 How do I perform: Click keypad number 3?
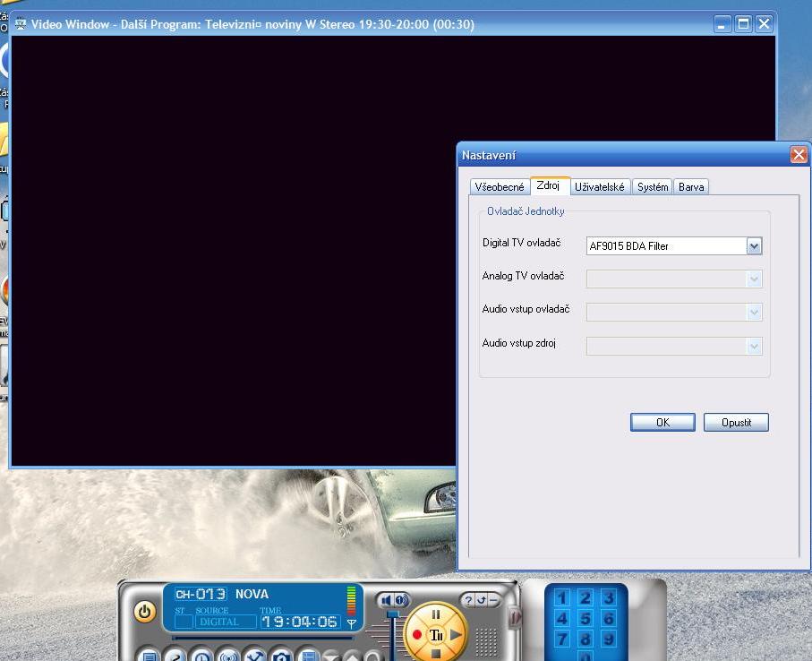tap(609, 597)
